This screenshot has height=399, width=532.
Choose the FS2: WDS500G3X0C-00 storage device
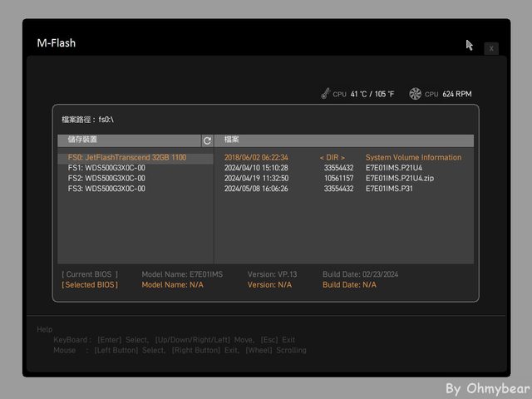pos(106,178)
